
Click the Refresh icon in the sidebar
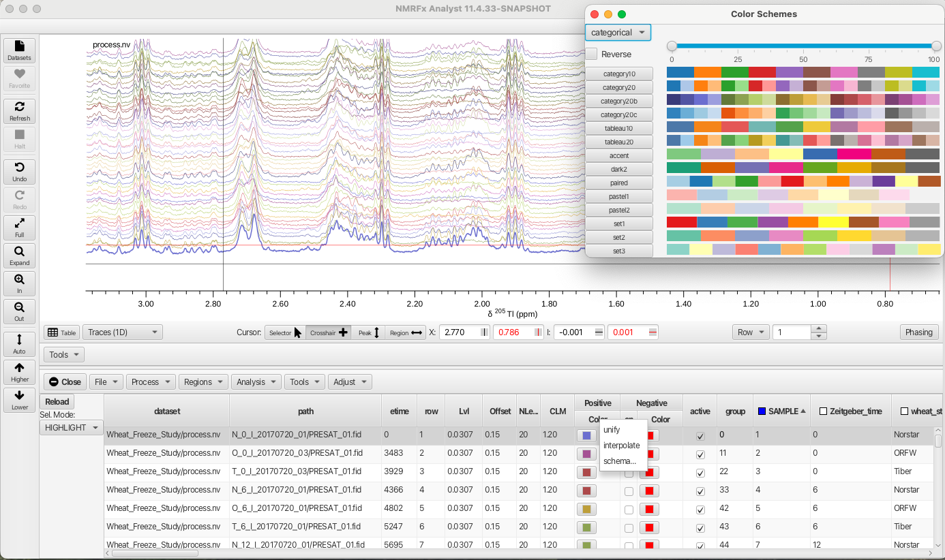coord(19,110)
